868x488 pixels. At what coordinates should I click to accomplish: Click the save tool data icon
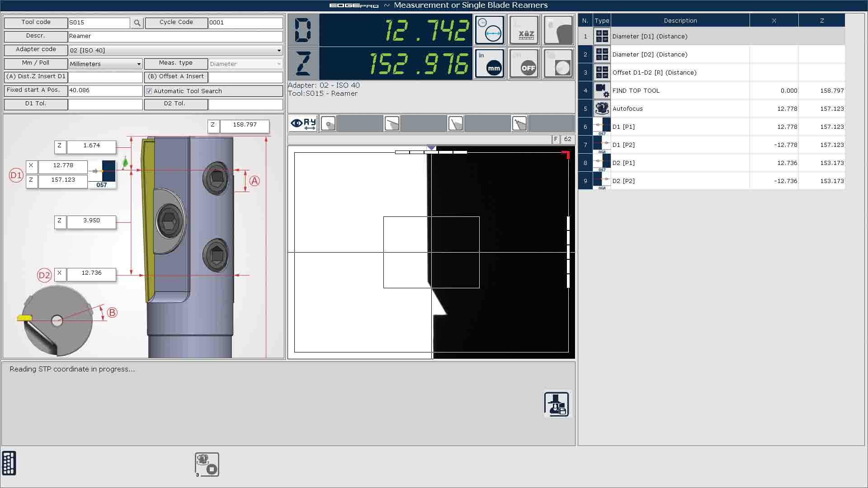pos(556,404)
